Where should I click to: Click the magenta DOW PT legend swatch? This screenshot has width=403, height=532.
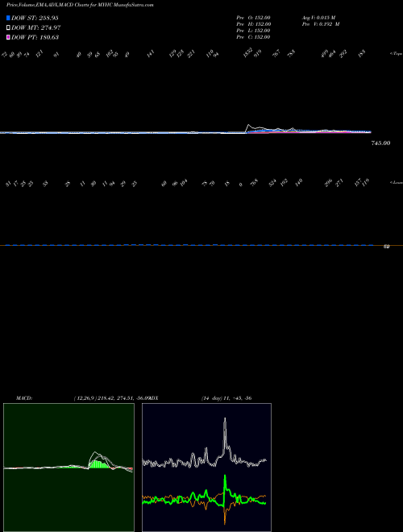(8, 37)
